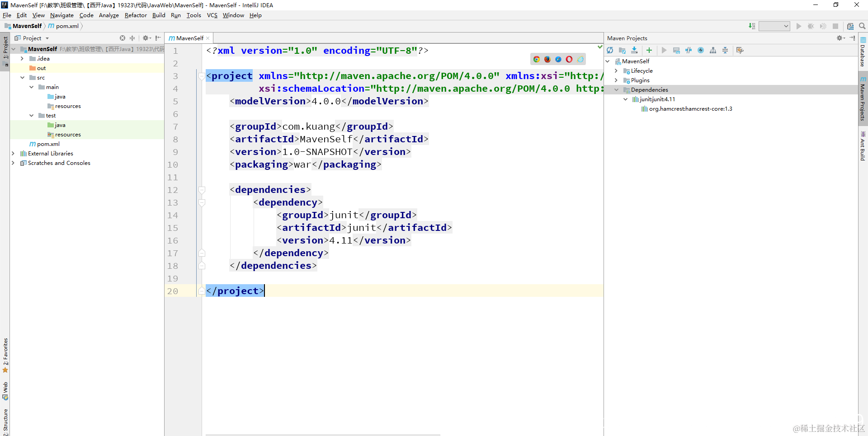The height and width of the screenshot is (436, 868).
Task: Collapse the src folder
Action: (22, 78)
